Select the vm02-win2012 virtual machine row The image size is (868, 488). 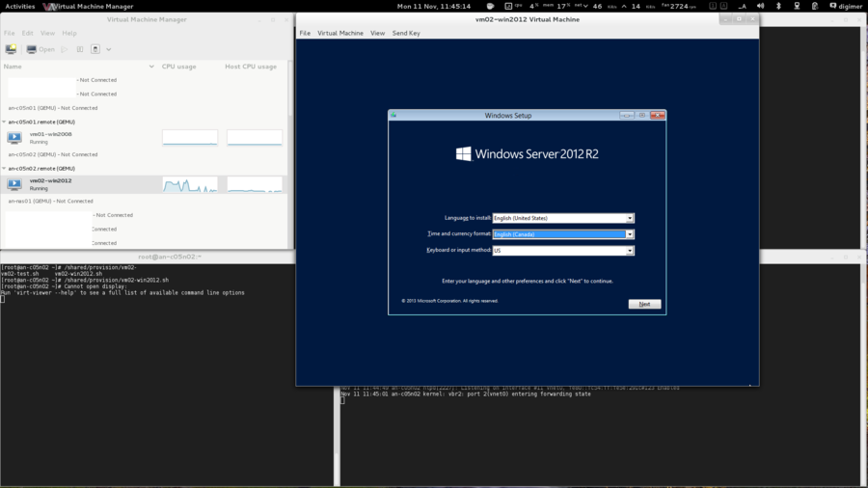click(144, 184)
